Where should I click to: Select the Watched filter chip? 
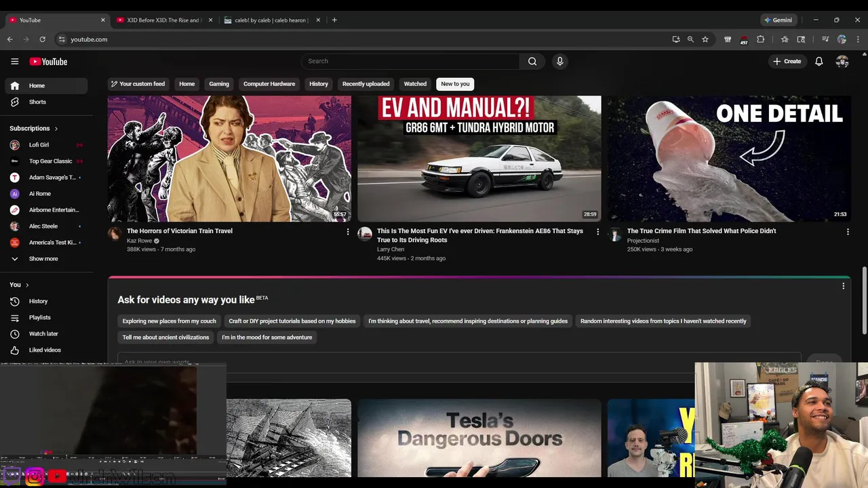415,84
